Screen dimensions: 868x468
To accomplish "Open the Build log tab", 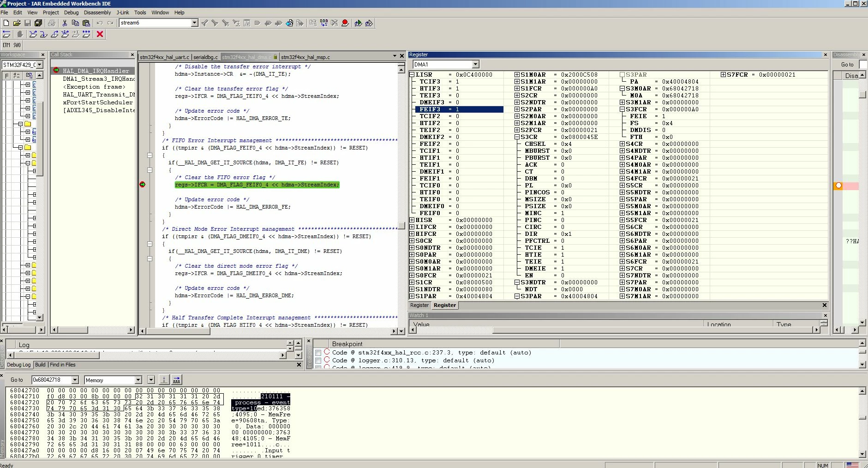I will click(40, 365).
